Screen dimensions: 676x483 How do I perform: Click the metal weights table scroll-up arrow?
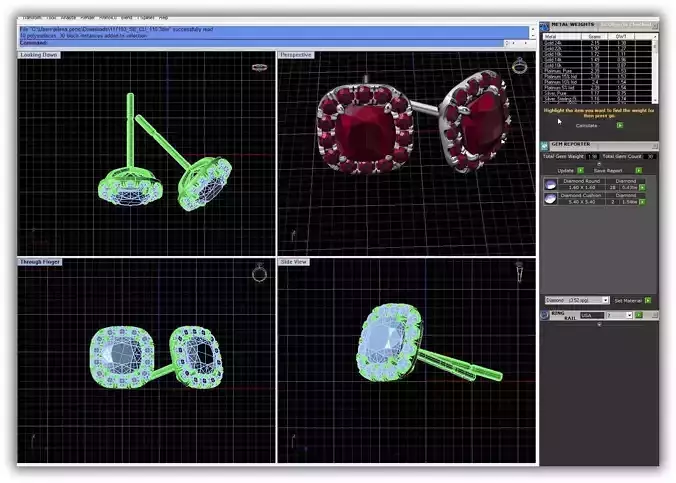pos(655,36)
